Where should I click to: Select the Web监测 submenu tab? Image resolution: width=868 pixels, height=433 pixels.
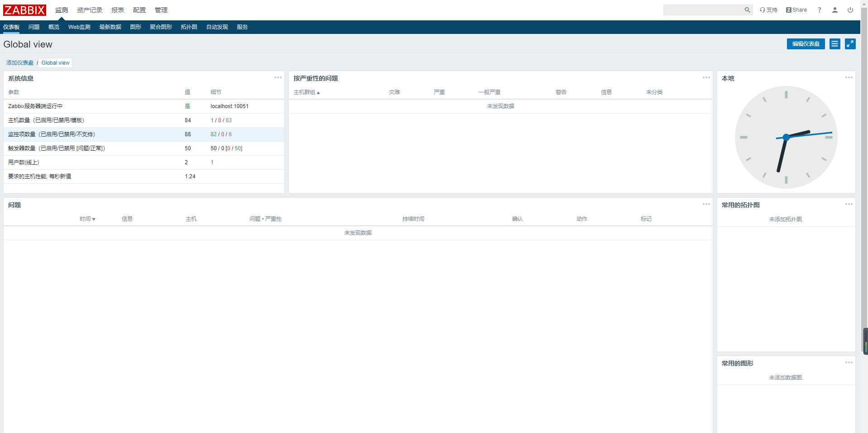(x=79, y=27)
